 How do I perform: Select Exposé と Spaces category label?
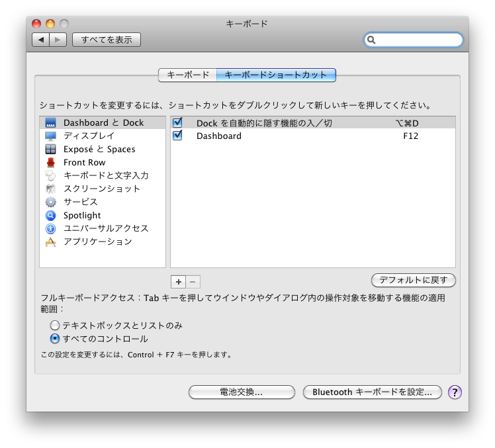[x=99, y=149]
